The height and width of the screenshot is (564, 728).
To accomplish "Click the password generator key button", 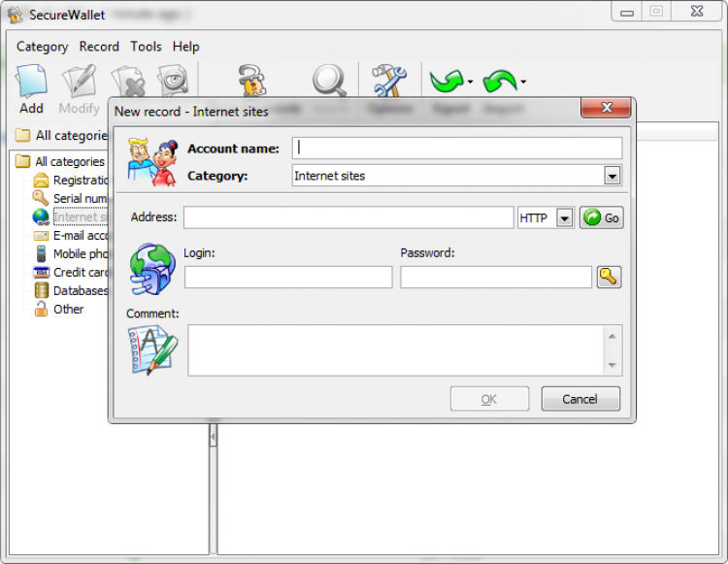I will tap(609, 277).
